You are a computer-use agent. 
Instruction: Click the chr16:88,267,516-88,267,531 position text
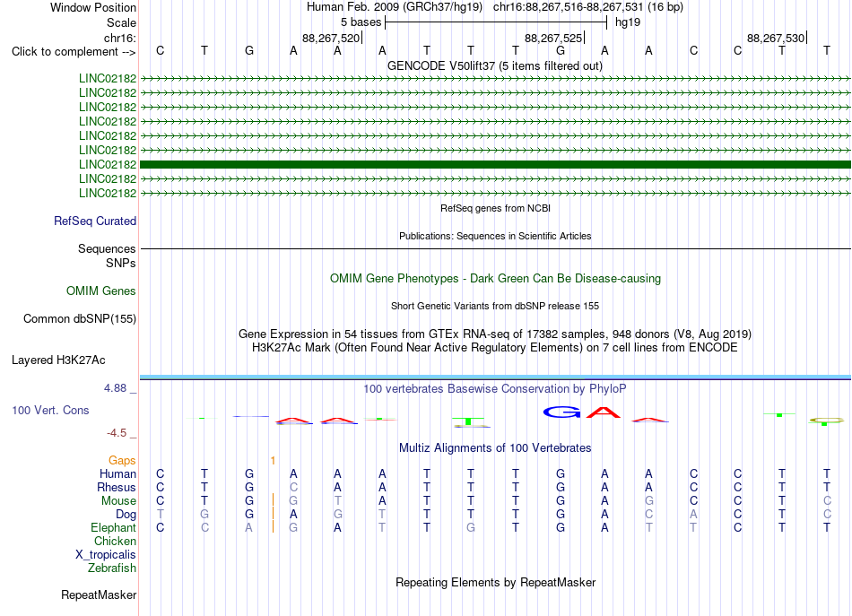[588, 7]
